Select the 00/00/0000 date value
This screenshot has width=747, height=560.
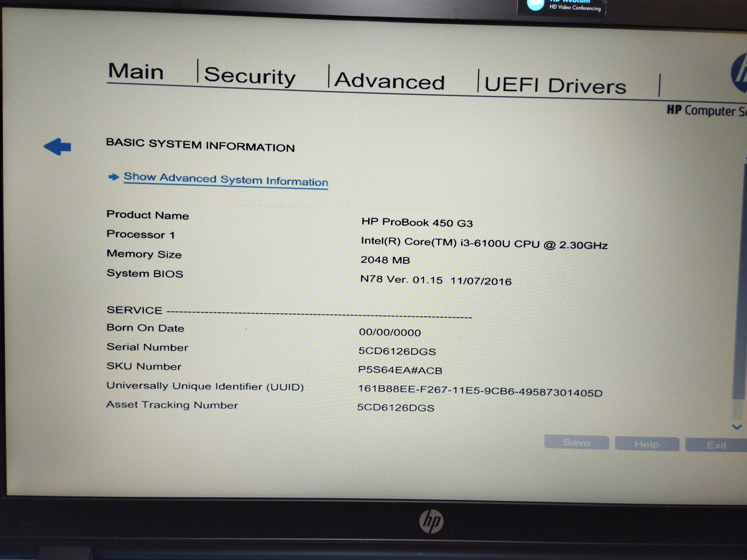coord(390,332)
